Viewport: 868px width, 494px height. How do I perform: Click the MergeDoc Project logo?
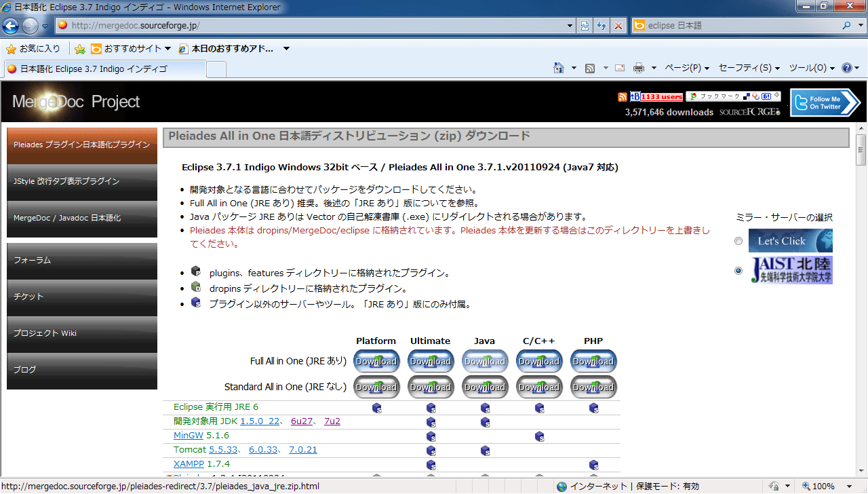[x=76, y=102]
